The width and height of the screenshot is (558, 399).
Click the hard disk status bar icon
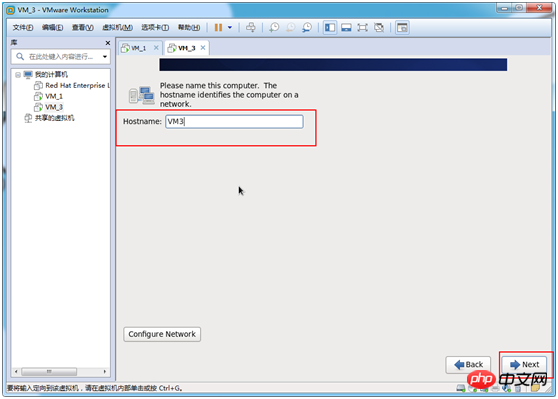pyautogui.click(x=461, y=388)
